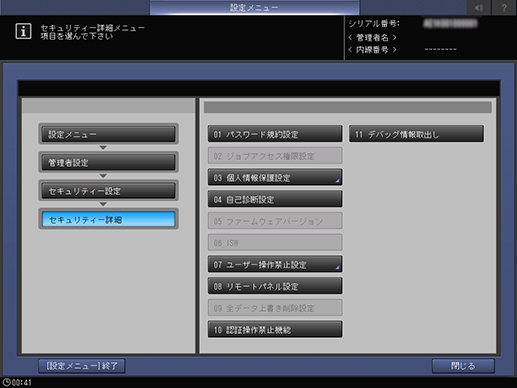Viewport: 517px width, 388px height.
Task: Select the highlighted セキュリティー詳細 item
Action: click(x=108, y=219)
